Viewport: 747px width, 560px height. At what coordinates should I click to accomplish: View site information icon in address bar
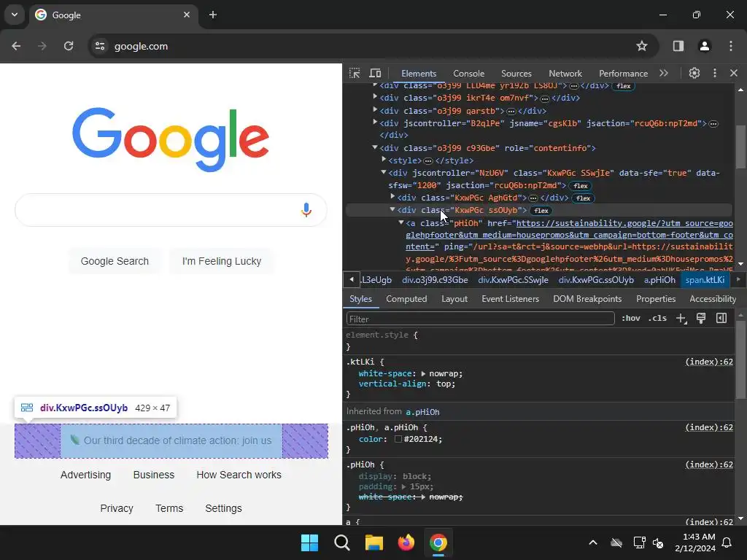point(100,46)
